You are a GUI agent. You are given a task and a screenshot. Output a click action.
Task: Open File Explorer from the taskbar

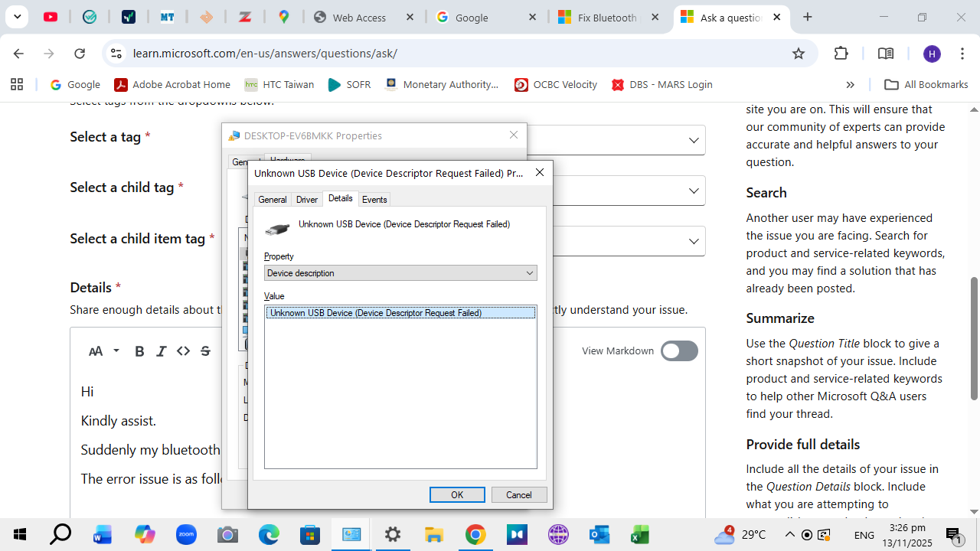point(434,534)
